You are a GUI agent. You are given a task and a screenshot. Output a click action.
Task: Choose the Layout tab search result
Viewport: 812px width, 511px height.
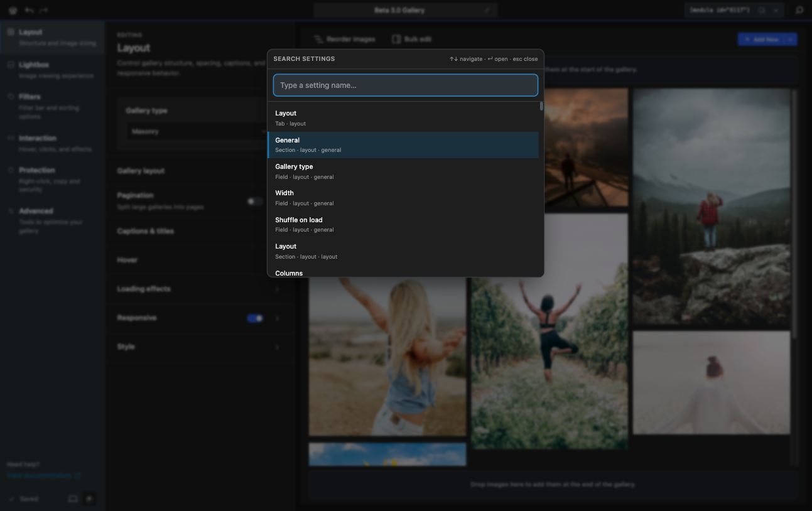tap(403, 118)
